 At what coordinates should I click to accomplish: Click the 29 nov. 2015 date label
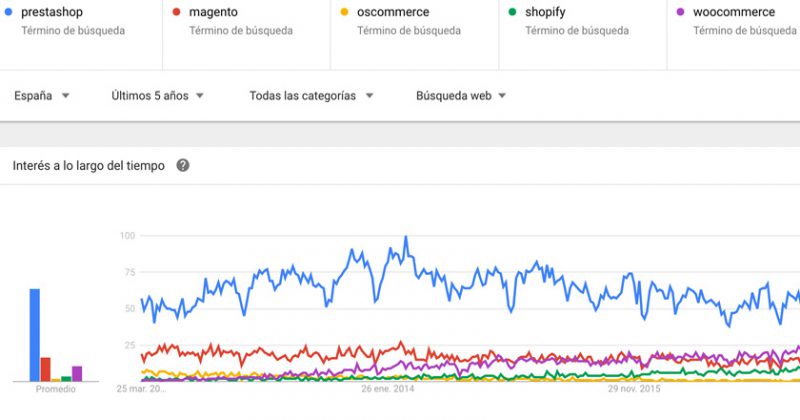(x=633, y=389)
